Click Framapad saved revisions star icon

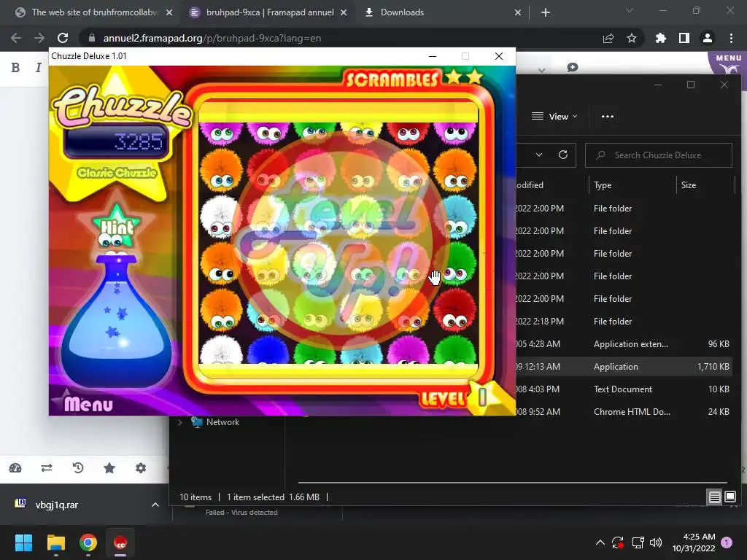coord(109,468)
